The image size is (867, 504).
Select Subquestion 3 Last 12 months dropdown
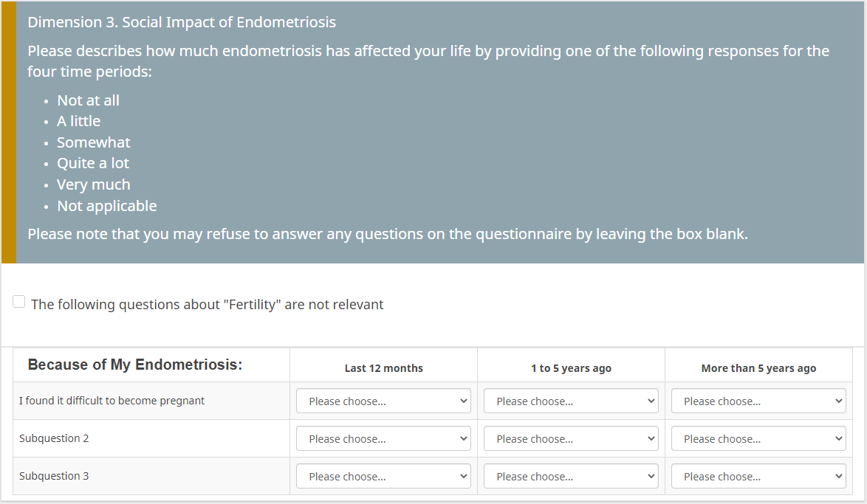click(383, 477)
